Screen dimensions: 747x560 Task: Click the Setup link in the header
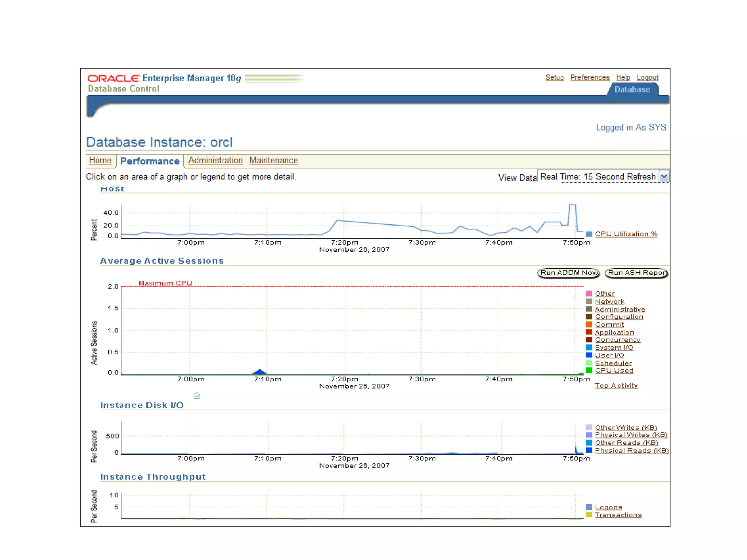tap(554, 78)
